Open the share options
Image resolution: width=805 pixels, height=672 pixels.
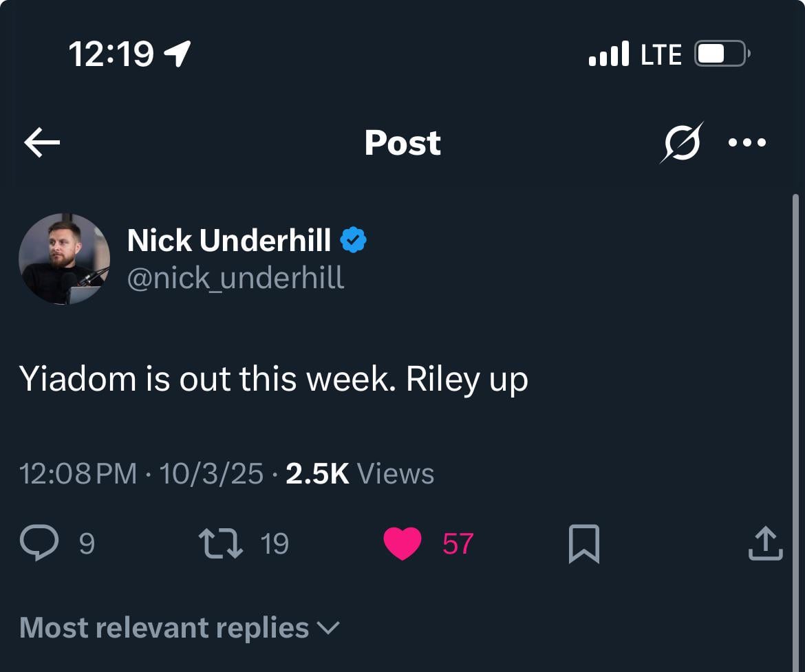pyautogui.click(x=766, y=543)
